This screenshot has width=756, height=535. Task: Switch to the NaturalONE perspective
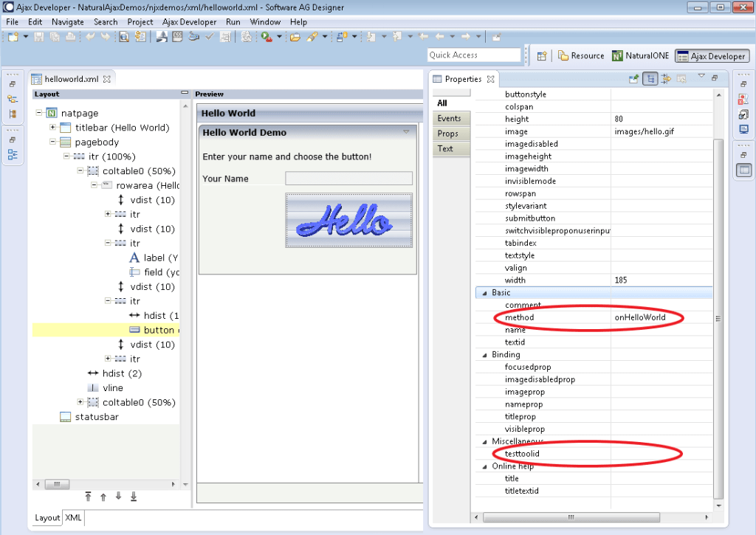coord(642,55)
